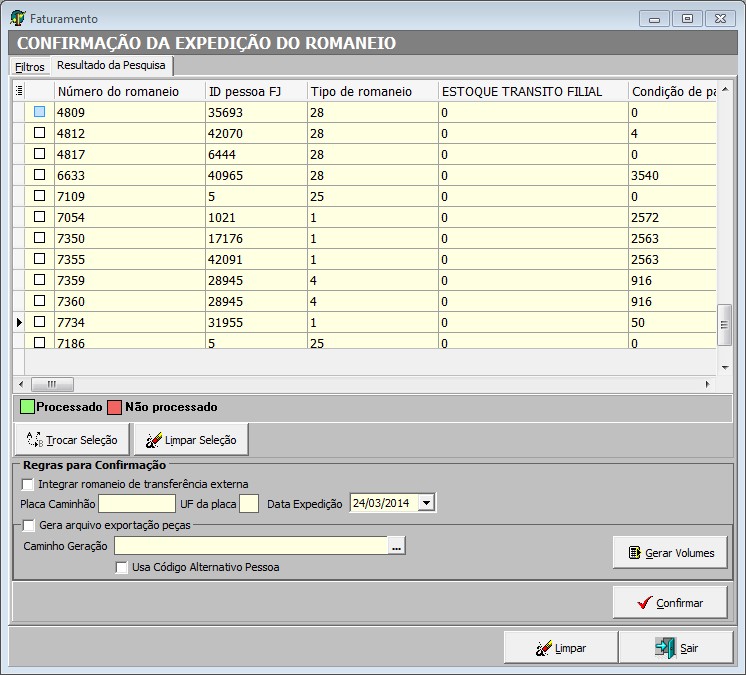
Task: Click the Sair exit door button
Action: coord(678,648)
